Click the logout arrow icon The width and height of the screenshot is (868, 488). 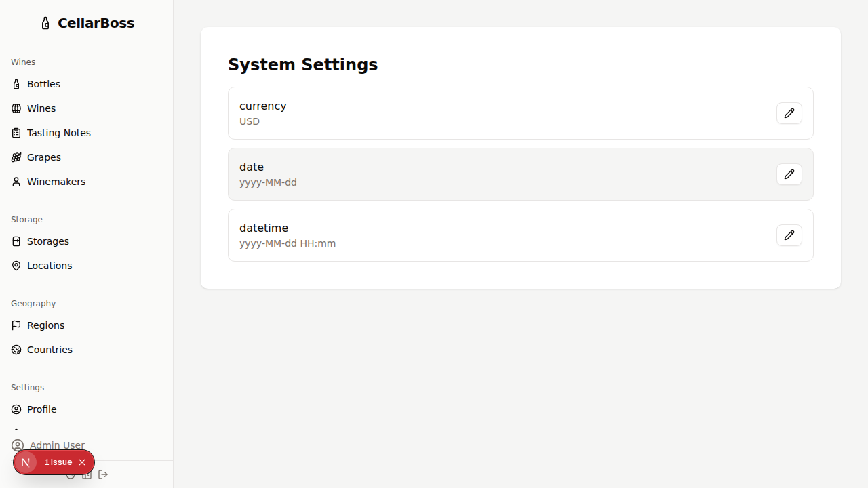[103, 474]
